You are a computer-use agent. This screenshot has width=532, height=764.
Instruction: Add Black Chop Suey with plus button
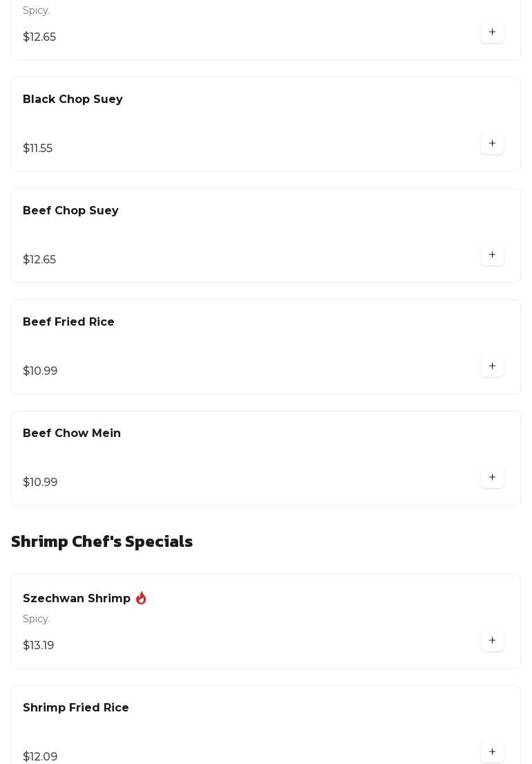tap(492, 143)
